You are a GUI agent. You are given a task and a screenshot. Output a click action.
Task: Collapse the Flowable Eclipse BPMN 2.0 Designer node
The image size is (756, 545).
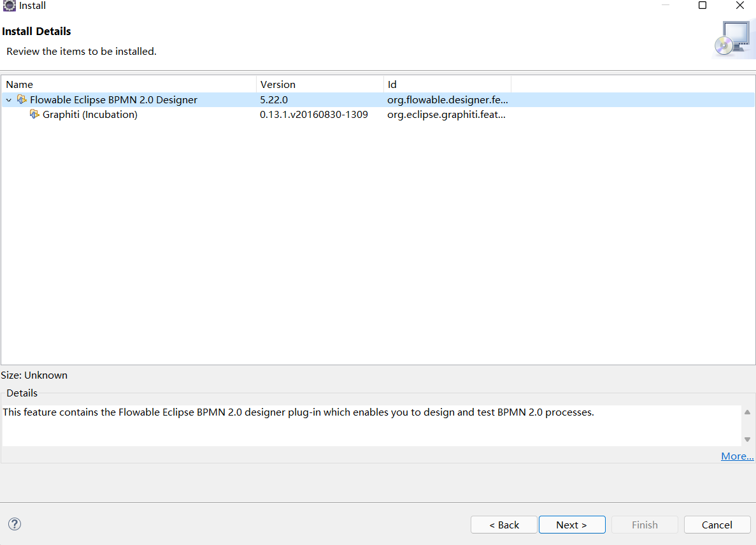point(8,99)
